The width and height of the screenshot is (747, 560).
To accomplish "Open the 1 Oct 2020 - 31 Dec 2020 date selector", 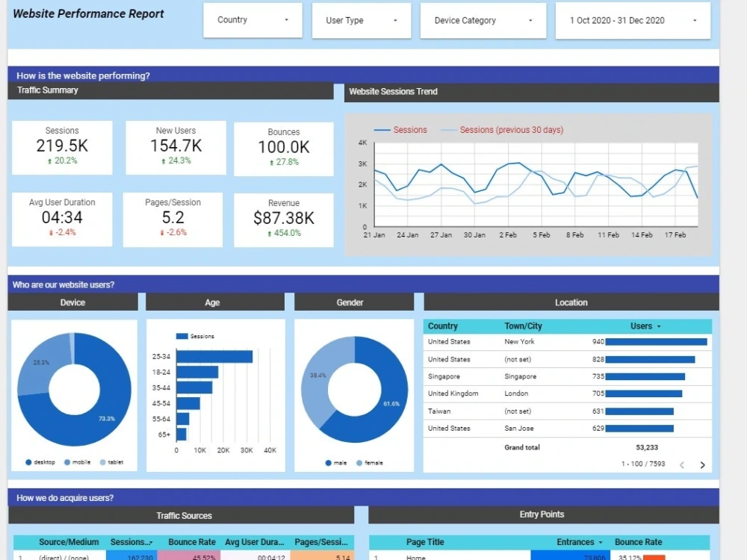I will click(x=632, y=20).
